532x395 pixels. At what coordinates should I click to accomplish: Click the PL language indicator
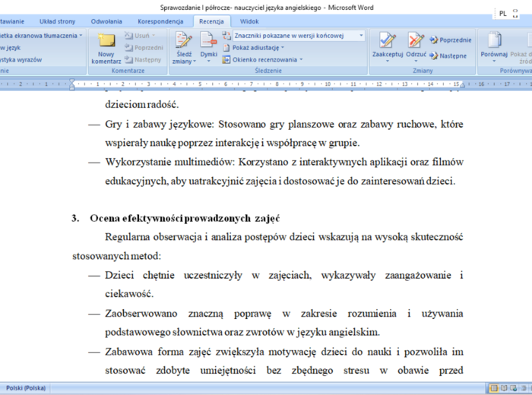pyautogui.click(x=503, y=14)
